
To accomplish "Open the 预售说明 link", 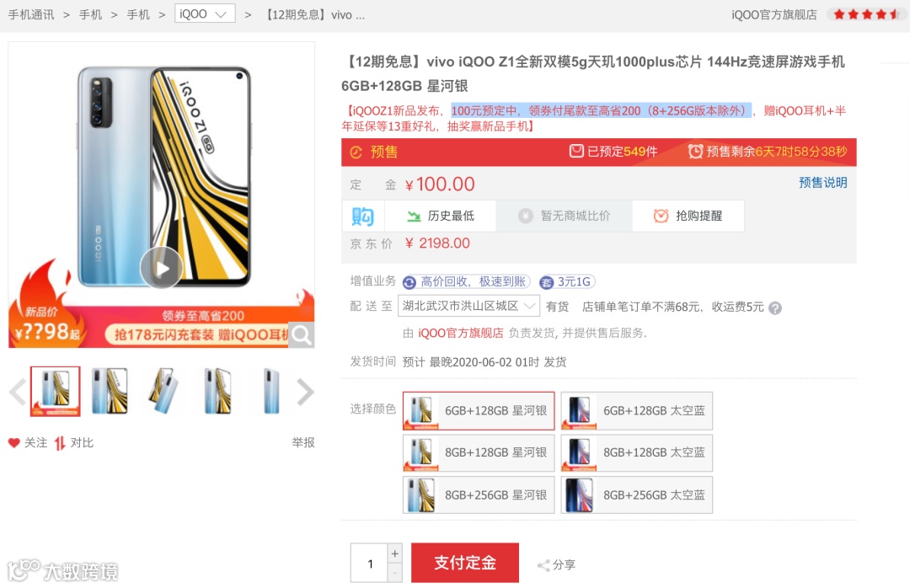I will tap(823, 183).
